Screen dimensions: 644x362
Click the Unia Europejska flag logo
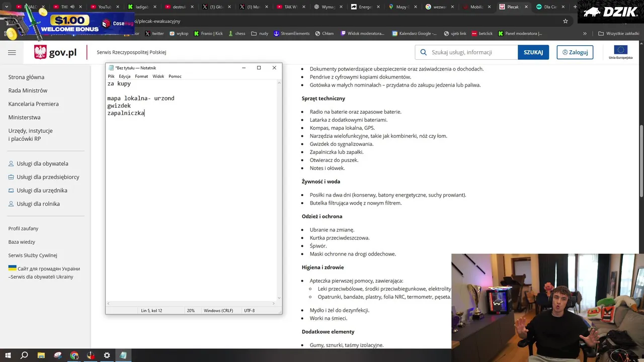(621, 52)
